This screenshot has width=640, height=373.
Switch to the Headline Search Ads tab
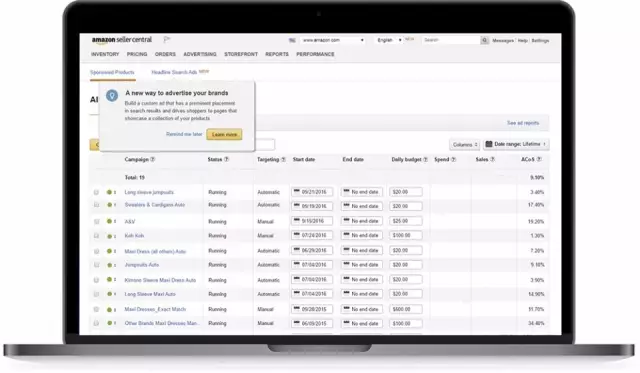174,72
